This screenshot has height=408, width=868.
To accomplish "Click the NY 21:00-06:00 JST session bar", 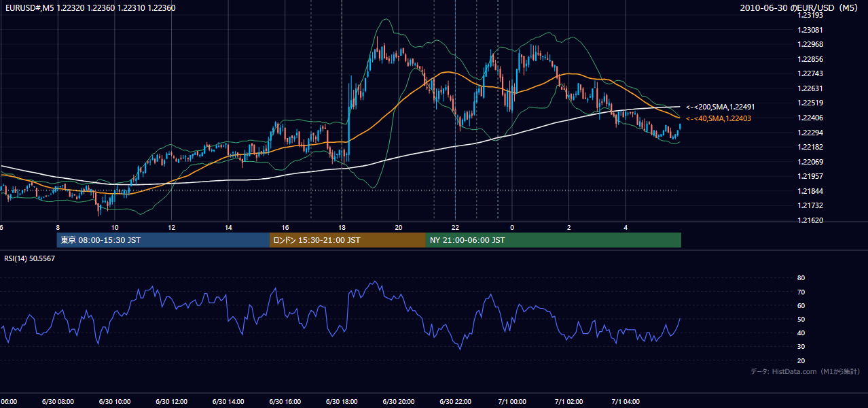I will click(554, 240).
